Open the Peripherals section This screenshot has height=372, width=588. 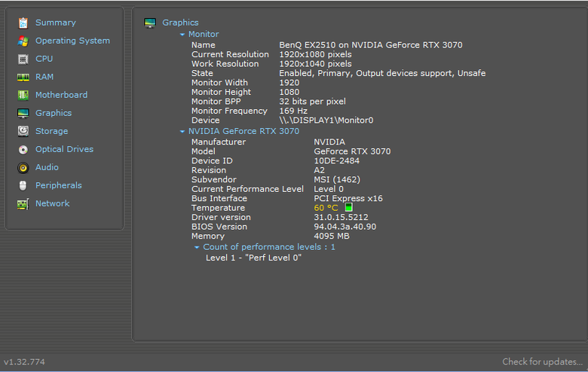[x=59, y=185]
